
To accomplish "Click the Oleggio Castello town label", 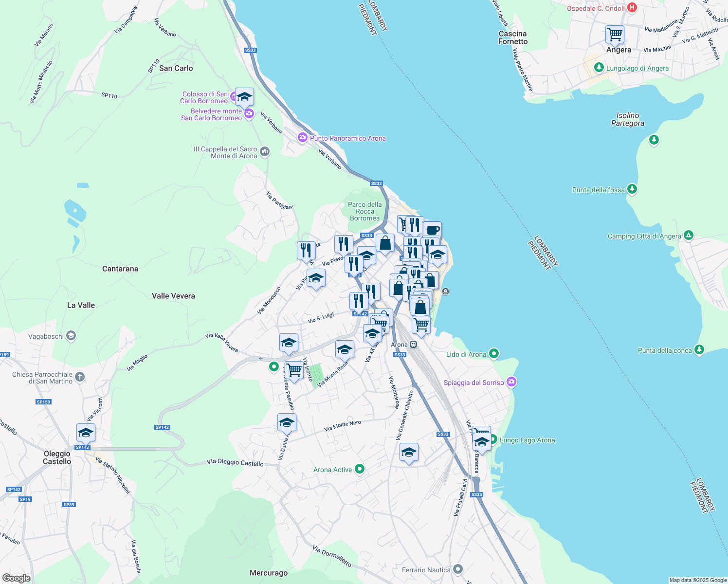I will coord(57,457).
